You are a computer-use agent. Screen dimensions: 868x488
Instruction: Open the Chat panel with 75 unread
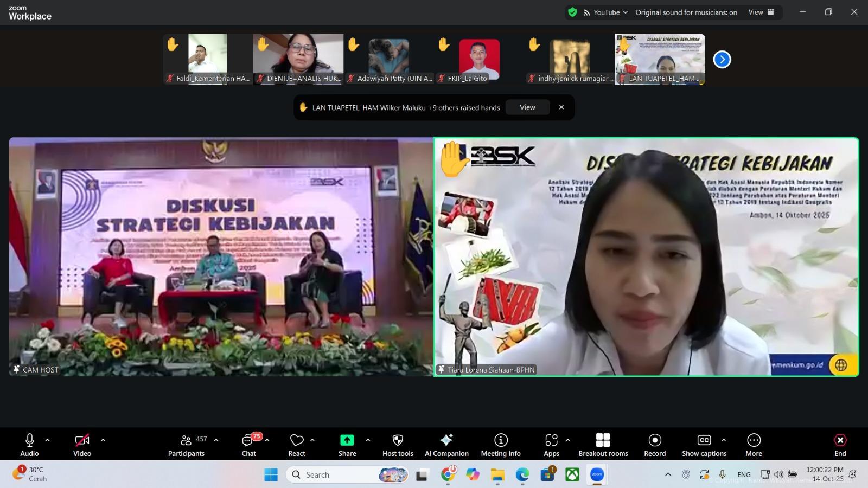coord(249,445)
